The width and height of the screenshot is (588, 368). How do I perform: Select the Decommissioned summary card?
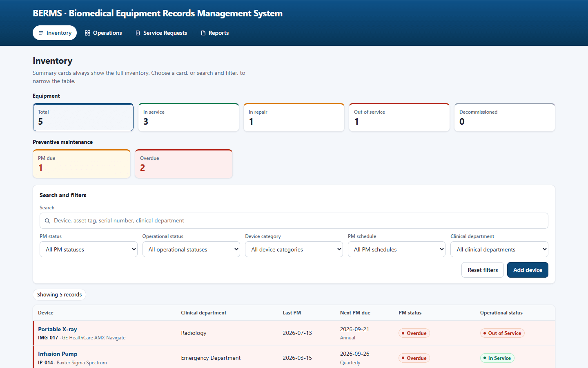coord(505,117)
